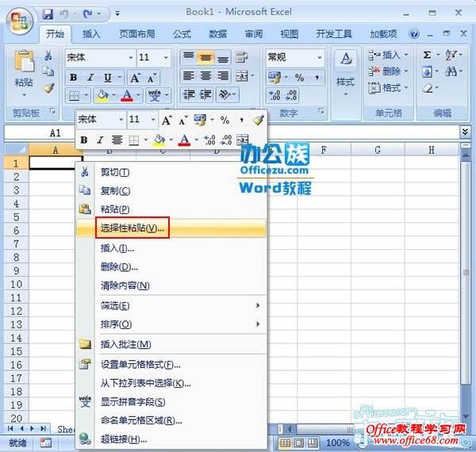This screenshot has height=452, width=476.
Task: Click ribbon fill color bucket
Action: (x=102, y=95)
